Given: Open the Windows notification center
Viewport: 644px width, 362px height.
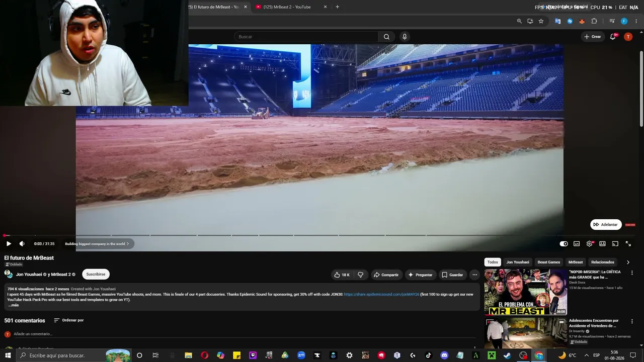Looking at the screenshot, I should [633, 355].
